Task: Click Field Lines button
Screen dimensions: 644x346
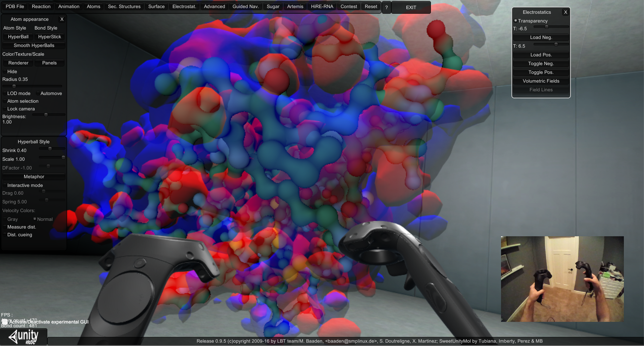Action: pos(541,90)
